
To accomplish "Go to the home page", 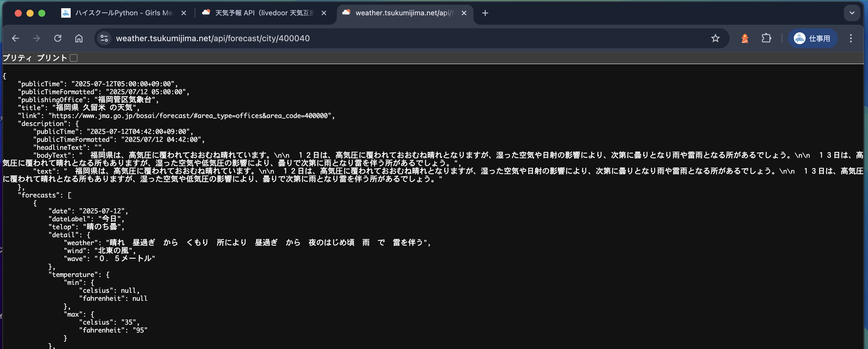I will (79, 39).
